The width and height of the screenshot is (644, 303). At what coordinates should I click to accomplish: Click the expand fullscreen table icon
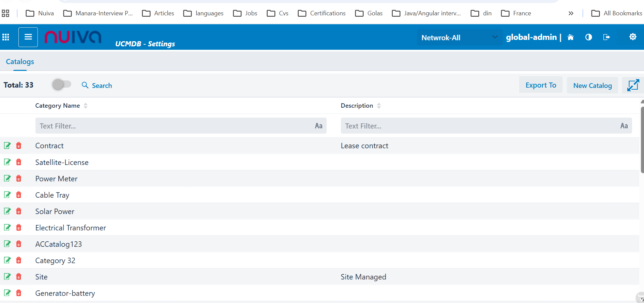click(x=633, y=85)
